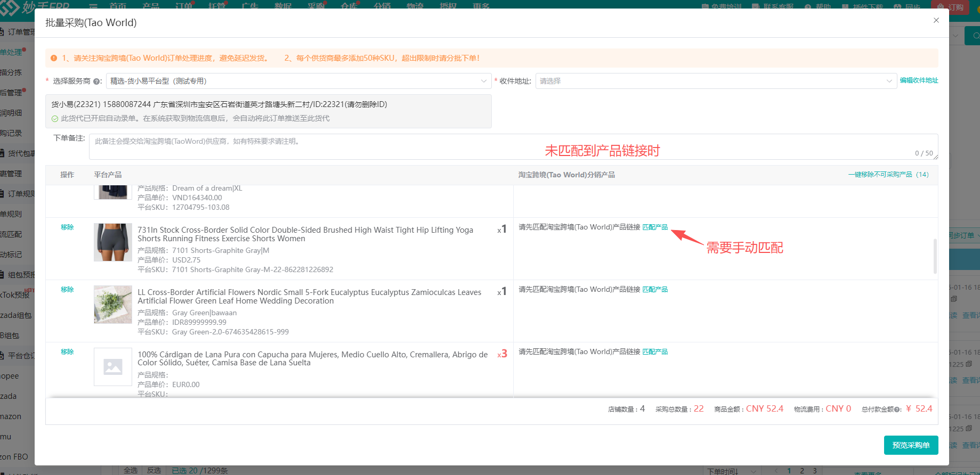The width and height of the screenshot is (980, 475).
Task: Click the placeholder image icon of Cárdigan product
Action: (113, 367)
